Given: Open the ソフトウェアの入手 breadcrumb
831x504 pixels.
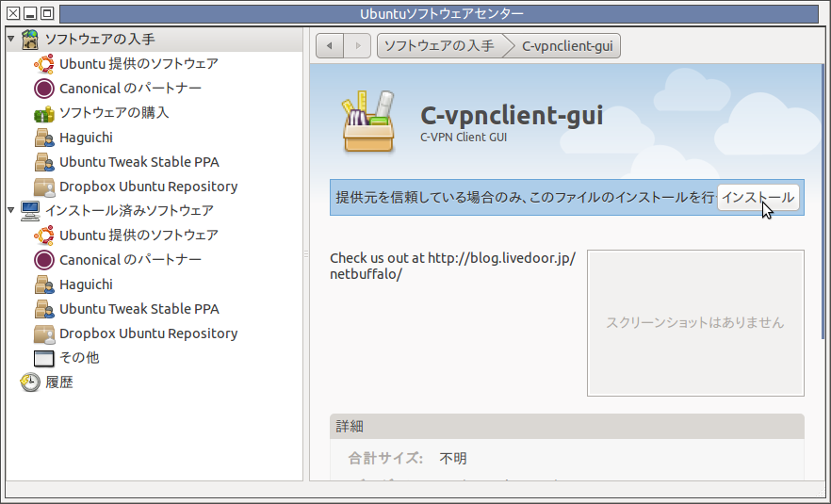Looking at the screenshot, I should [440, 45].
